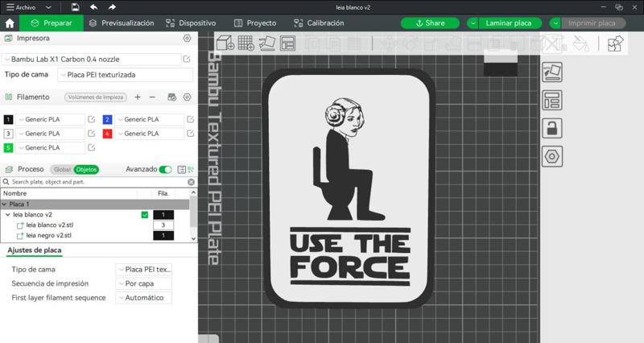Change color of blue filament 2 swatch
This screenshot has height=343, width=644.
[107, 119]
